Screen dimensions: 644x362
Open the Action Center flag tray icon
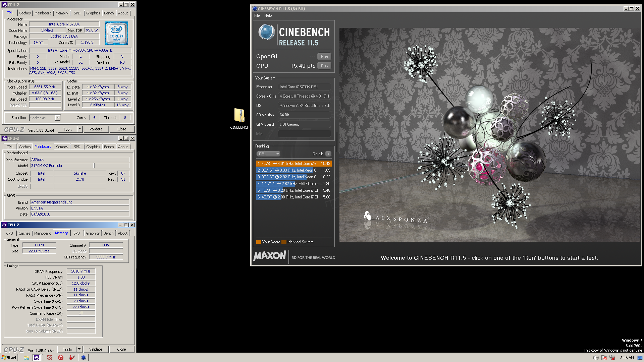coord(604,358)
